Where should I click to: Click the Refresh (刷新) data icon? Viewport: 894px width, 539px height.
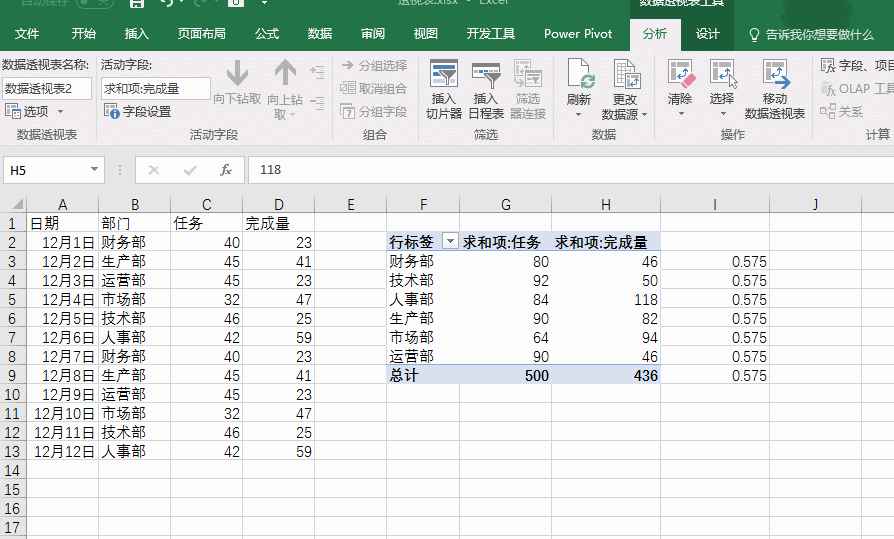click(x=579, y=77)
